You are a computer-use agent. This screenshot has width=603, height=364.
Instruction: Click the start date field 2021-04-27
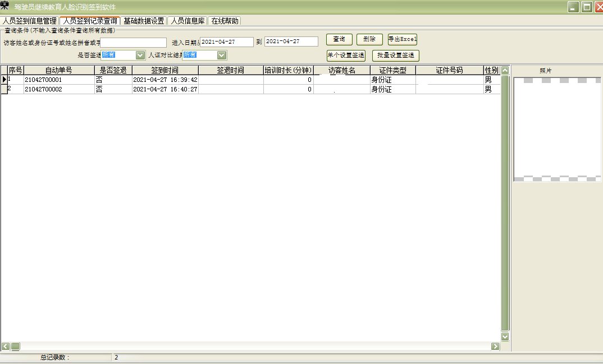[227, 42]
